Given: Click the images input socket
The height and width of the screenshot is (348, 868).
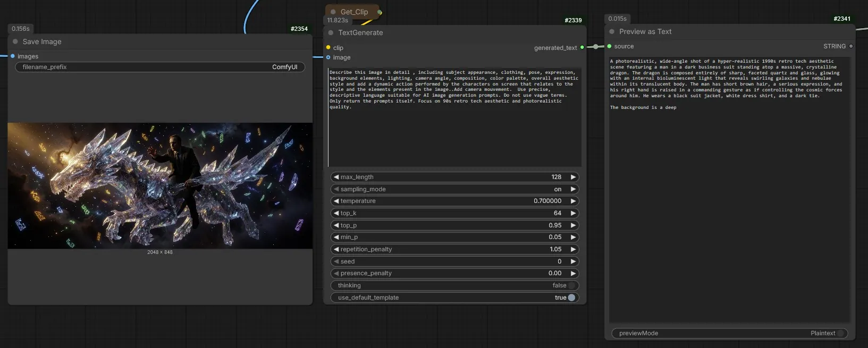Looking at the screenshot, I should point(13,56).
